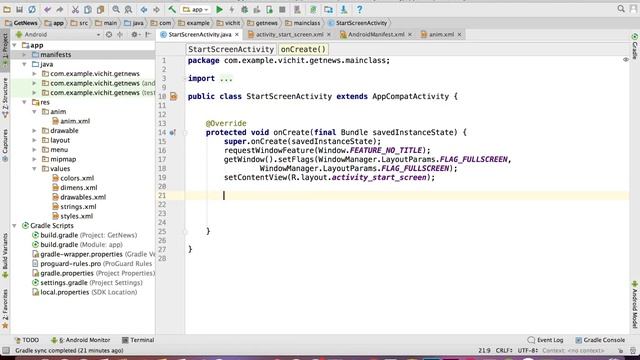The width and height of the screenshot is (640, 360).
Task: Collapse the app module tree node
Action: tap(15, 45)
